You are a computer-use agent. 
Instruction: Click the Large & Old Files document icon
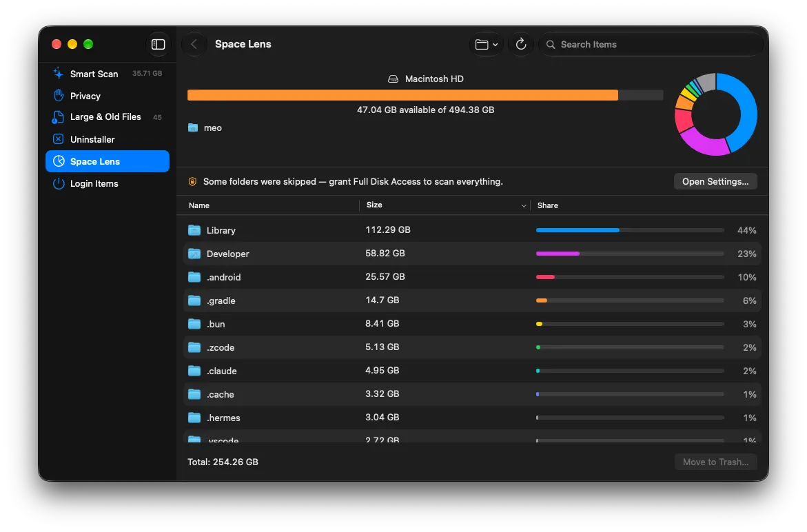click(58, 117)
